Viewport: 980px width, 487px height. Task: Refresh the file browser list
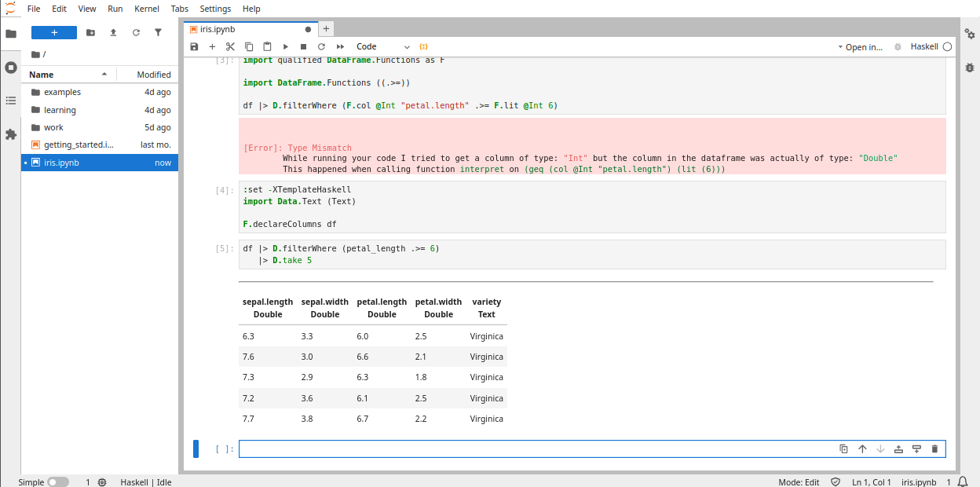(x=136, y=32)
